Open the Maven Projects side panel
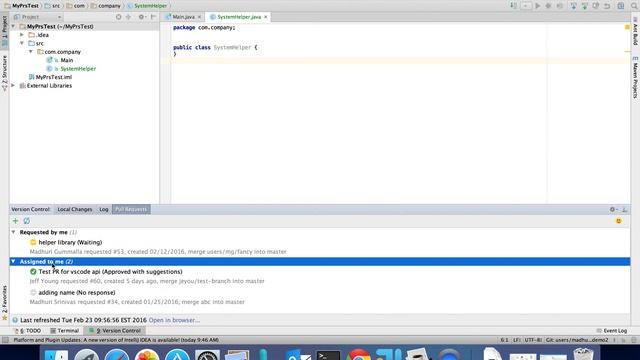The height and width of the screenshot is (360, 640). point(635,78)
